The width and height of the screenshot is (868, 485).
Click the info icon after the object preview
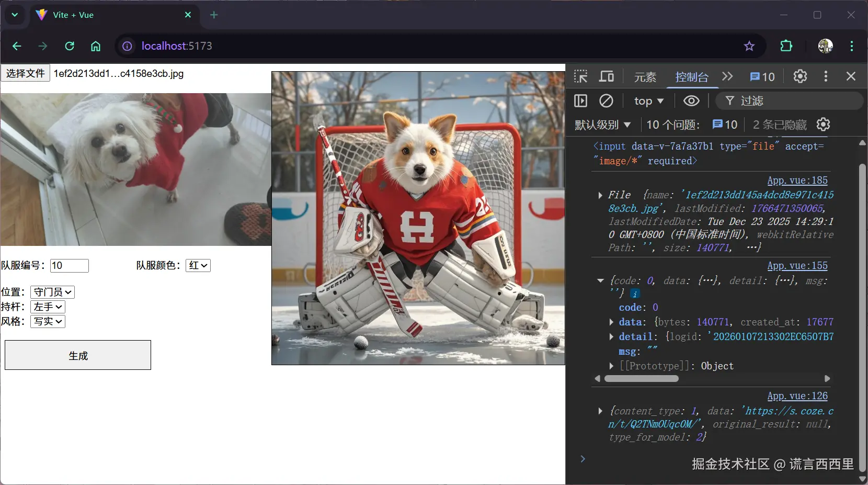(635, 294)
